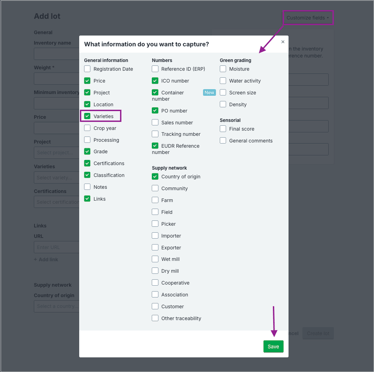374x372 pixels.
Task: Enable Reference ID (ERP) checkbox
Action: (155, 69)
